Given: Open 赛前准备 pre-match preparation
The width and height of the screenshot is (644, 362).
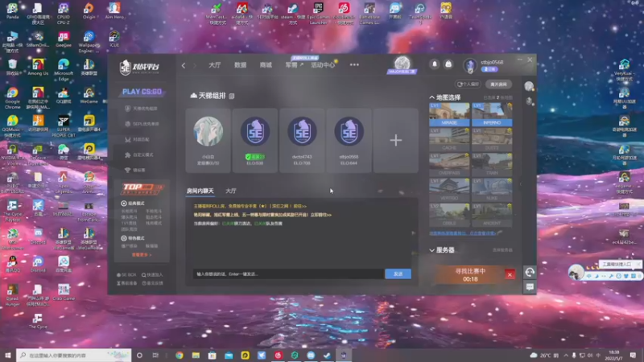Looking at the screenshot, I should 127,283.
